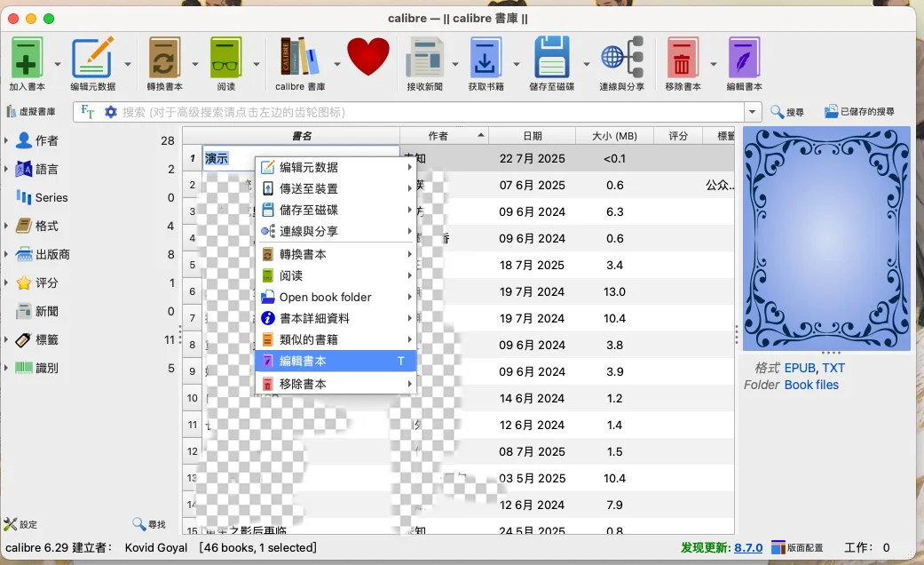Open the Edit metadata toolbar icon
This screenshot has height=565, width=924.
tap(92, 58)
